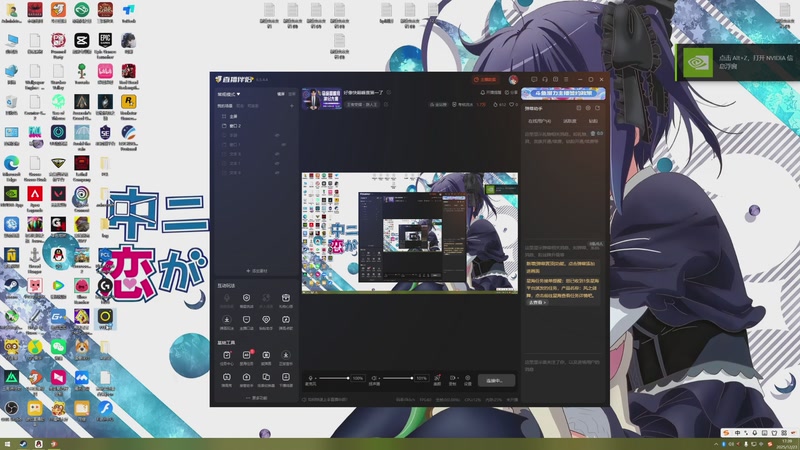Expand the speaker device dropdown arrow
This screenshot has width=800, height=450.
(x=379, y=379)
